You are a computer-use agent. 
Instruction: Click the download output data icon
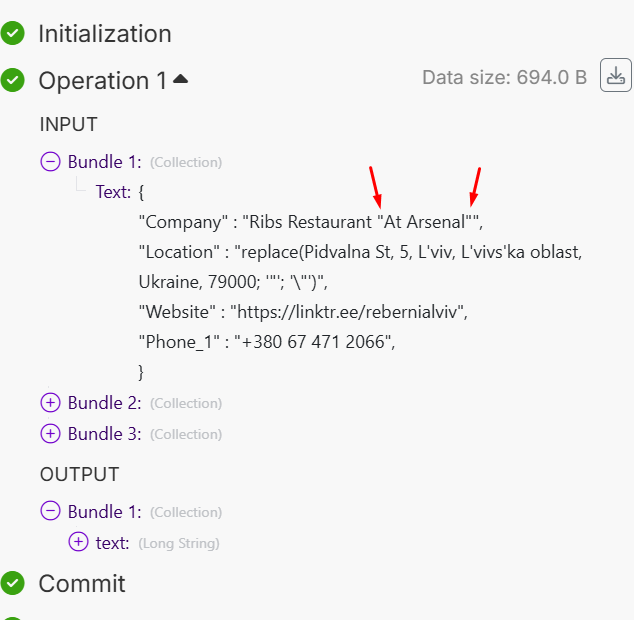615,76
